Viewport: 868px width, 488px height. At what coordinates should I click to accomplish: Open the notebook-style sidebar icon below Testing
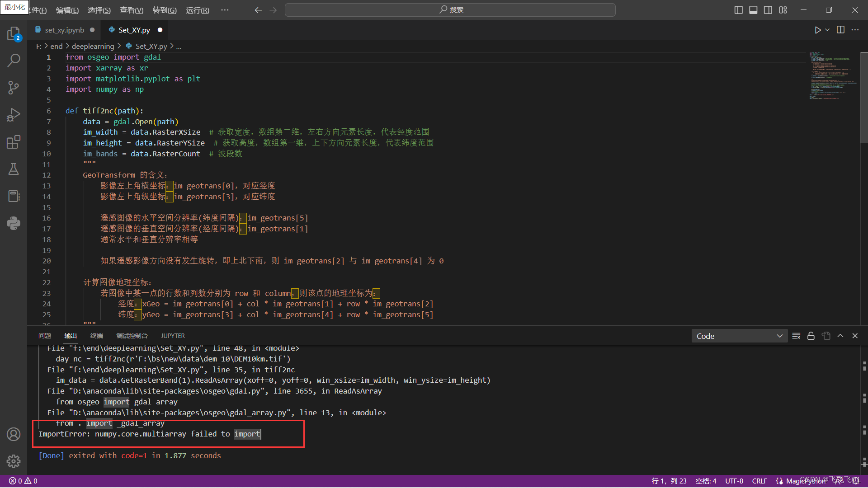pos(14,196)
